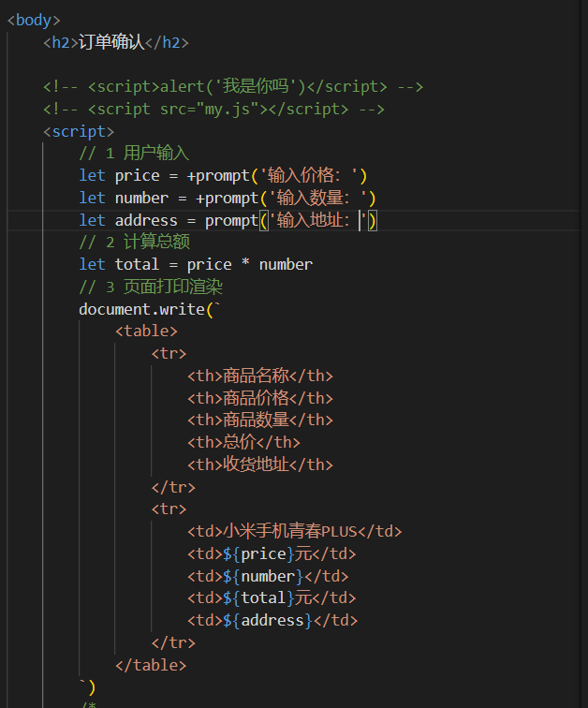This screenshot has width=588, height=708.
Task: Click the td ${number} line
Action: pyautogui.click(x=268, y=576)
